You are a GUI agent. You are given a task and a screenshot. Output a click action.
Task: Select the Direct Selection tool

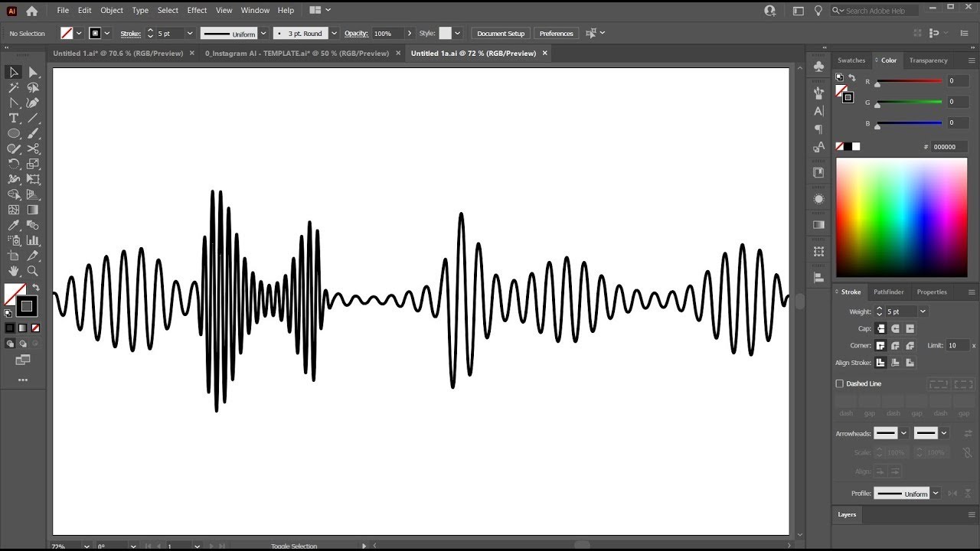point(33,72)
